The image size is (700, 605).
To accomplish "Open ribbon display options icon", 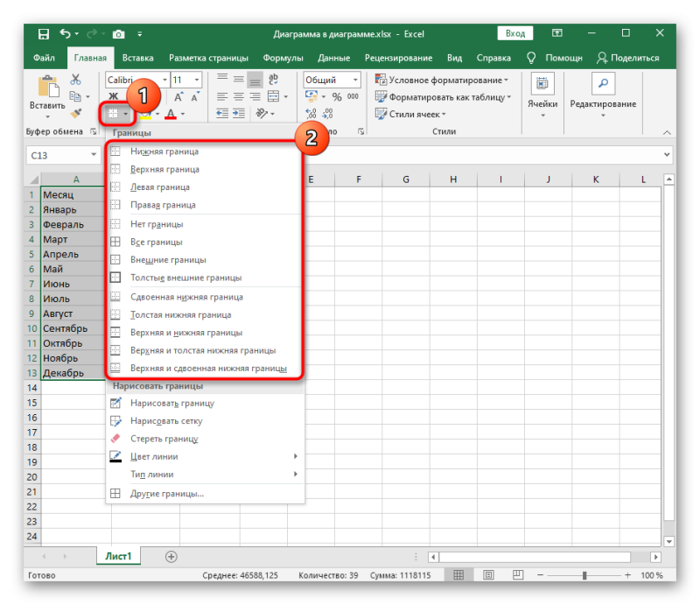I will click(556, 33).
